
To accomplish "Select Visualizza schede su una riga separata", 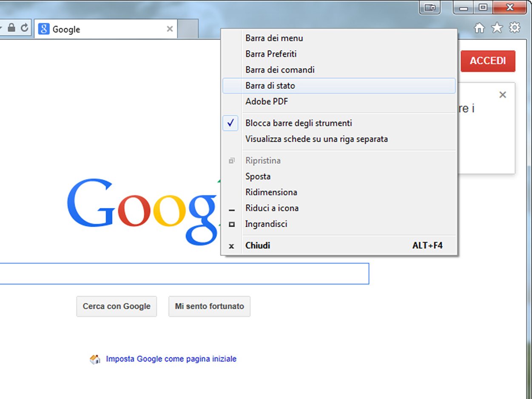I will point(316,139).
